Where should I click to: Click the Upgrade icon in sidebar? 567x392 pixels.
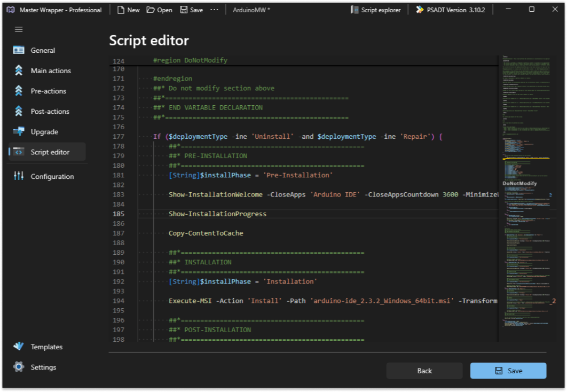[19, 131]
